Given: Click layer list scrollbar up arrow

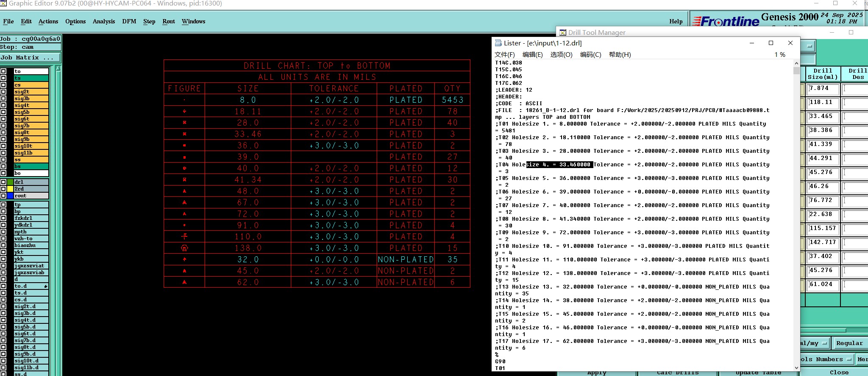Looking at the screenshot, I should point(58,69).
